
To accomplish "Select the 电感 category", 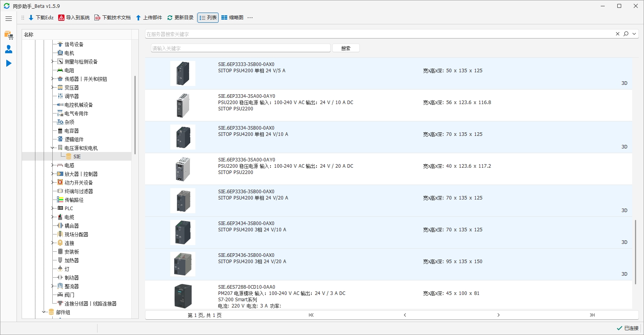I will pyautogui.click(x=69, y=165).
